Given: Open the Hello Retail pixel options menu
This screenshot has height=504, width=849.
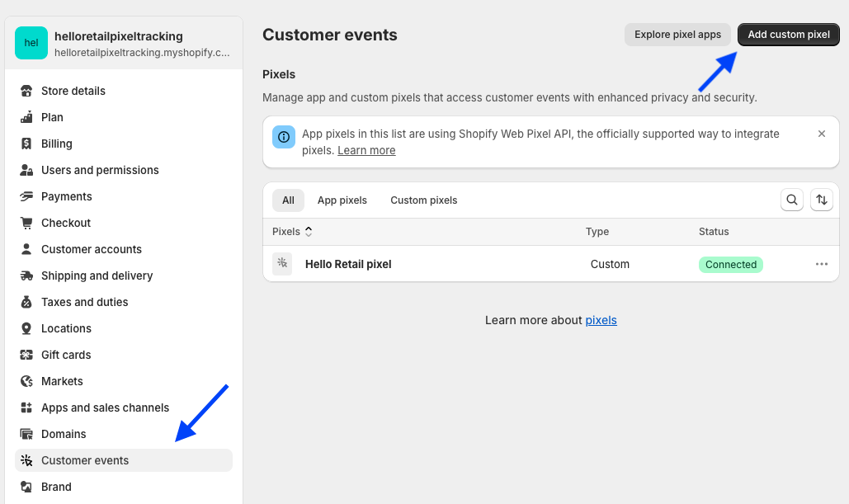Looking at the screenshot, I should (822, 265).
